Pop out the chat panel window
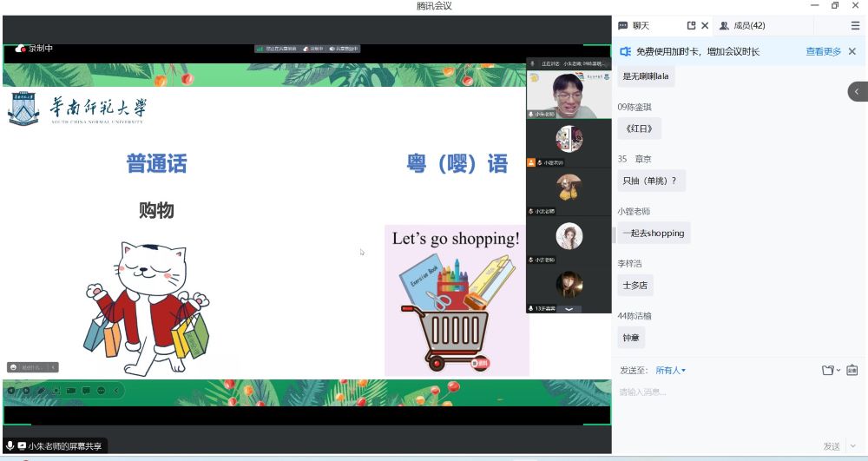Image resolution: width=868 pixels, height=461 pixels. pos(691,26)
